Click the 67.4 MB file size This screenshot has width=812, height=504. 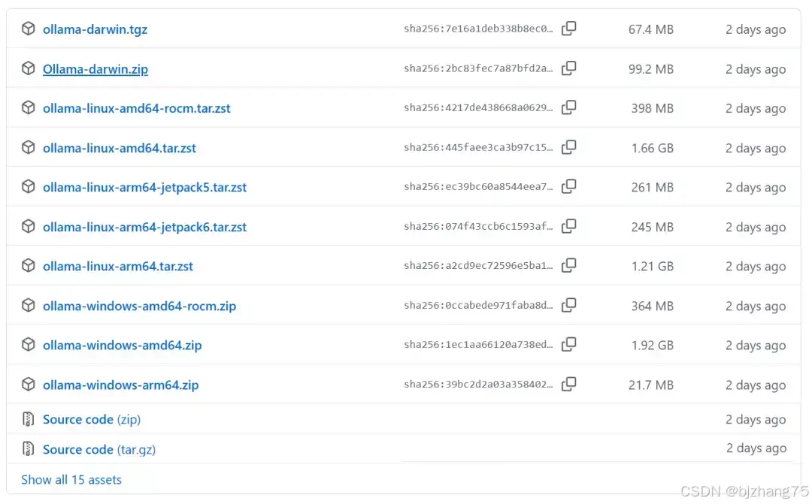[651, 29]
